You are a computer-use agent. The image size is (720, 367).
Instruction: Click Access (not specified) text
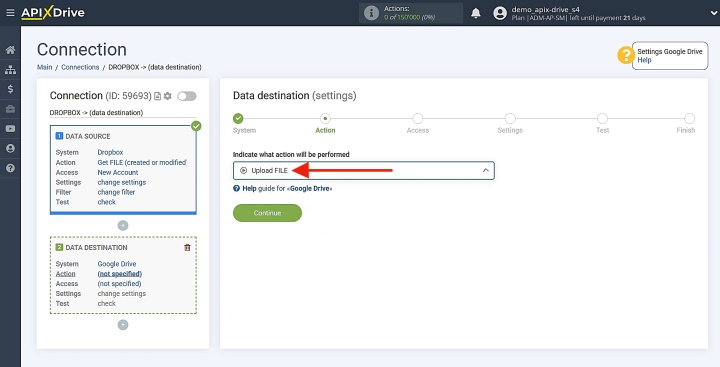(119, 284)
